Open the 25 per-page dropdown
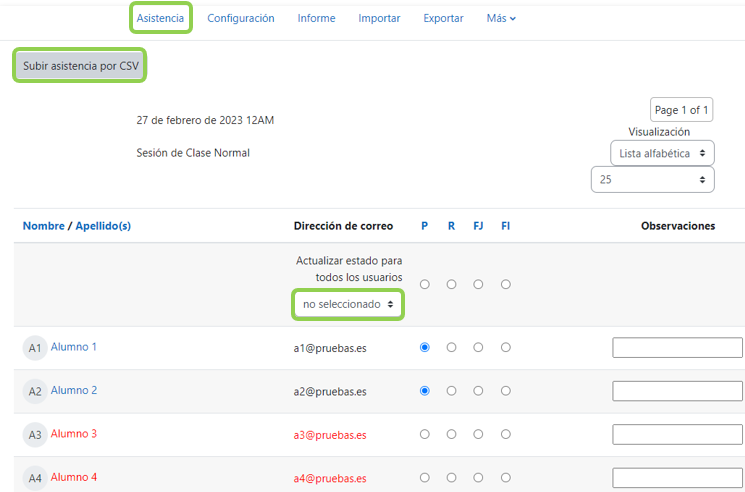 652,180
